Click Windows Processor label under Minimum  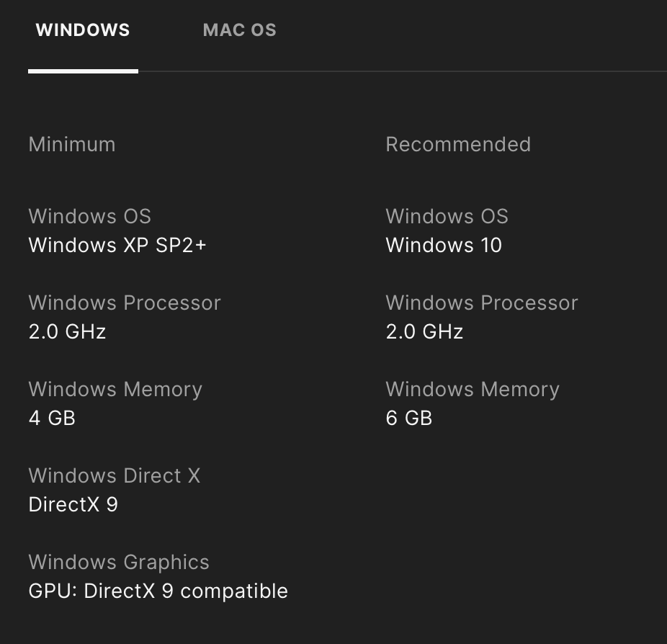coord(125,303)
